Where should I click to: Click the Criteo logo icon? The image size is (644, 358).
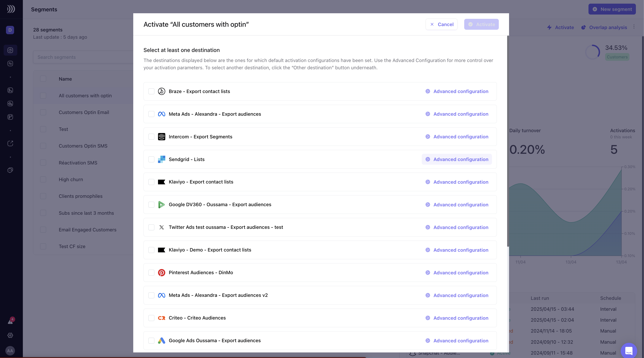(161, 318)
